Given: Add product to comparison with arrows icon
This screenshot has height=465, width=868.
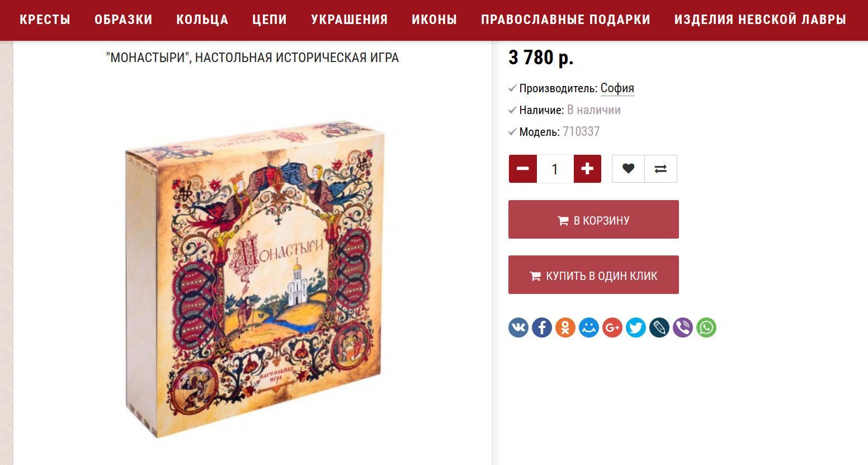Looking at the screenshot, I should [x=661, y=169].
